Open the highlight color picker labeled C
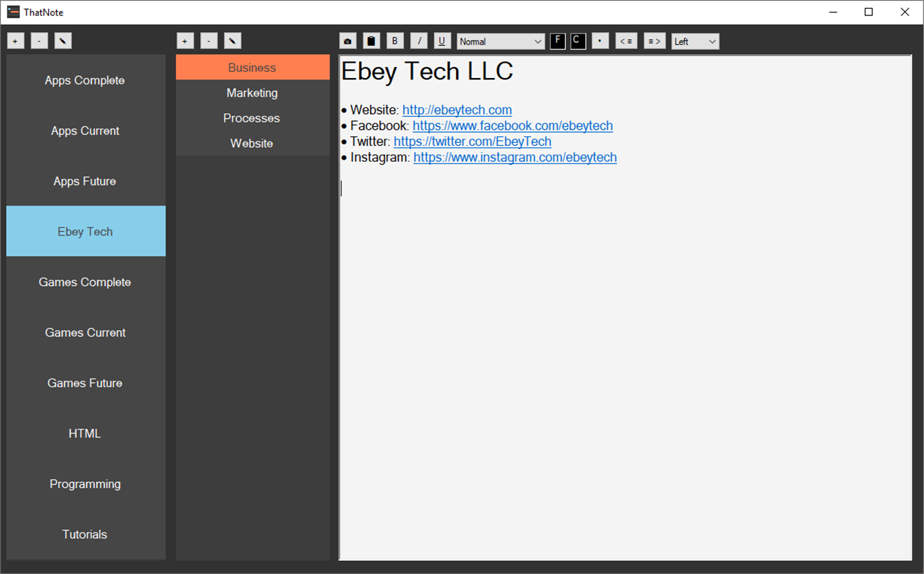The width and height of the screenshot is (924, 574). (x=577, y=41)
